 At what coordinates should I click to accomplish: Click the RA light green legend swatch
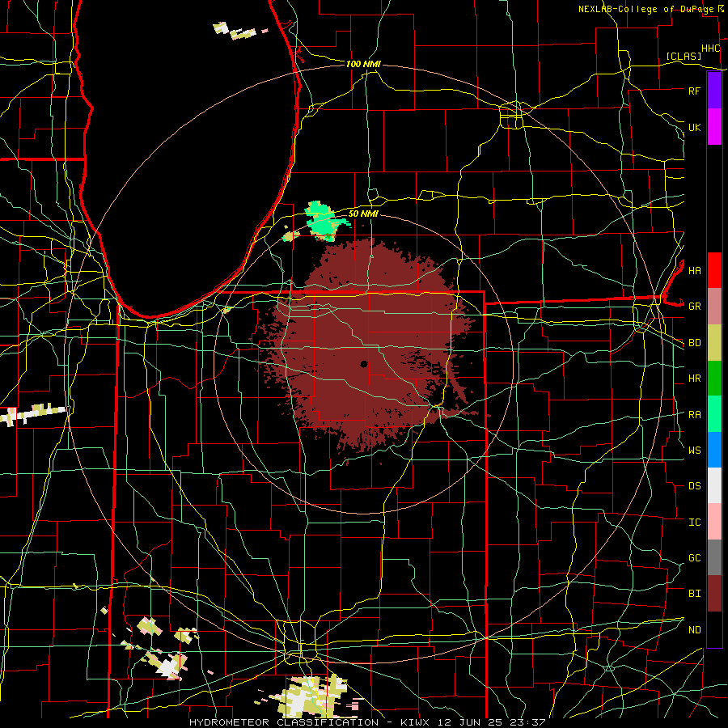point(714,414)
